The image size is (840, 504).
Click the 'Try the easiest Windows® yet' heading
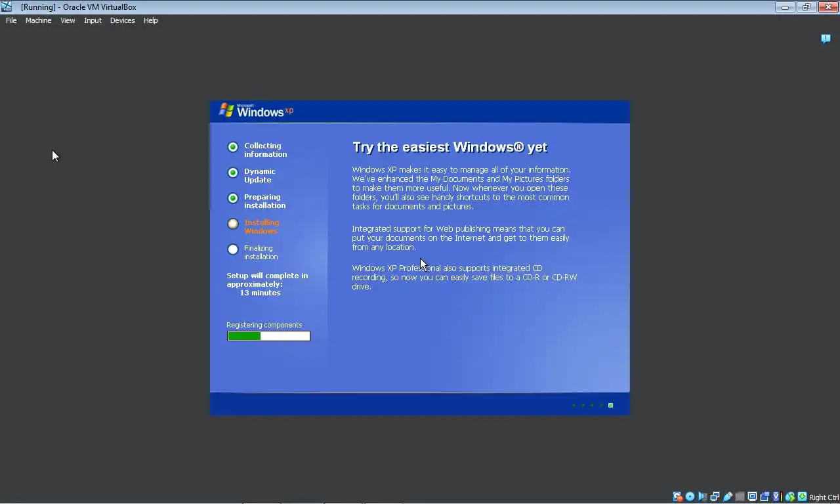point(450,147)
